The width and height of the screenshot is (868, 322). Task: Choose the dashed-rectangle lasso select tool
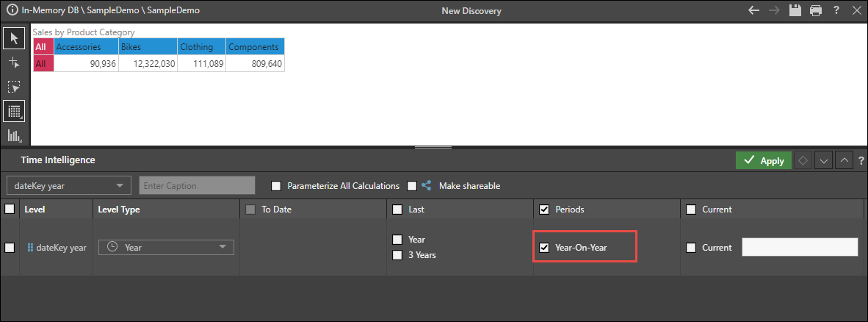click(13, 87)
